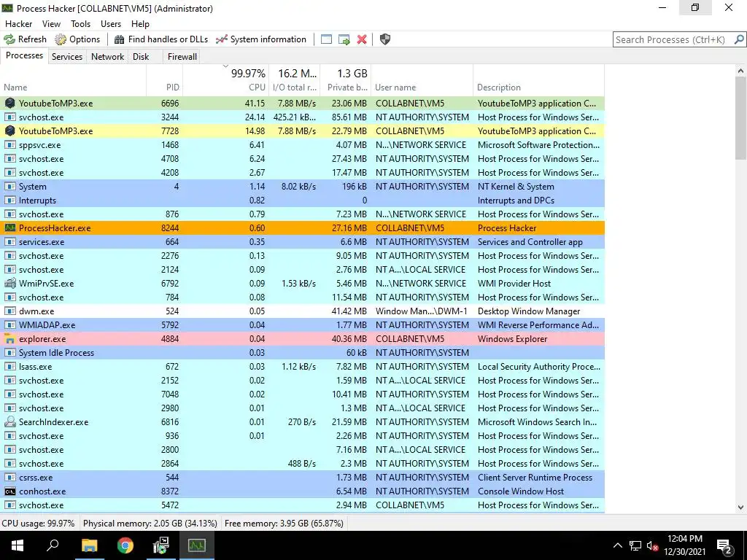Open the Tools menu
The image size is (747, 560).
80,24
